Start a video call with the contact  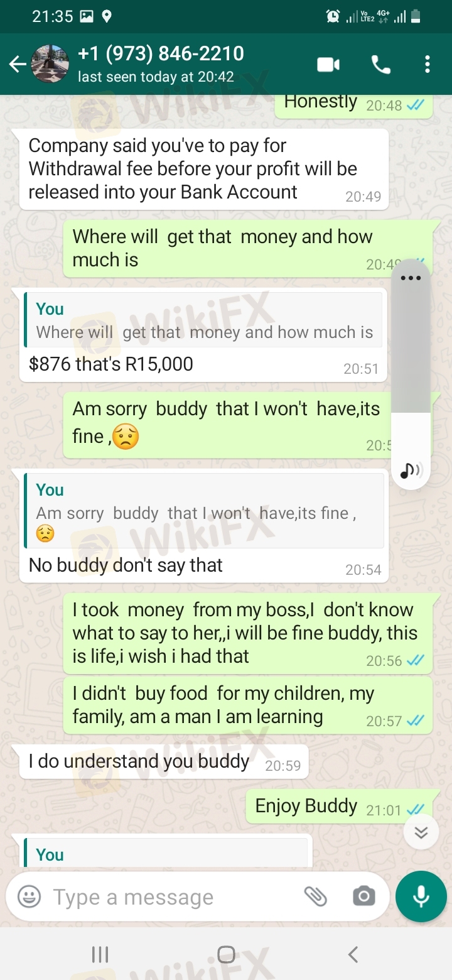328,65
